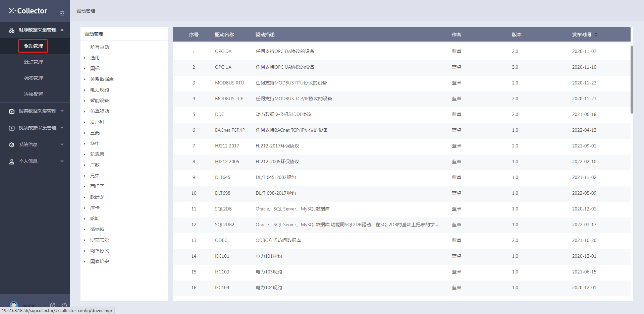
Task: Click the MODBUS TCP driver name
Action: point(229,99)
